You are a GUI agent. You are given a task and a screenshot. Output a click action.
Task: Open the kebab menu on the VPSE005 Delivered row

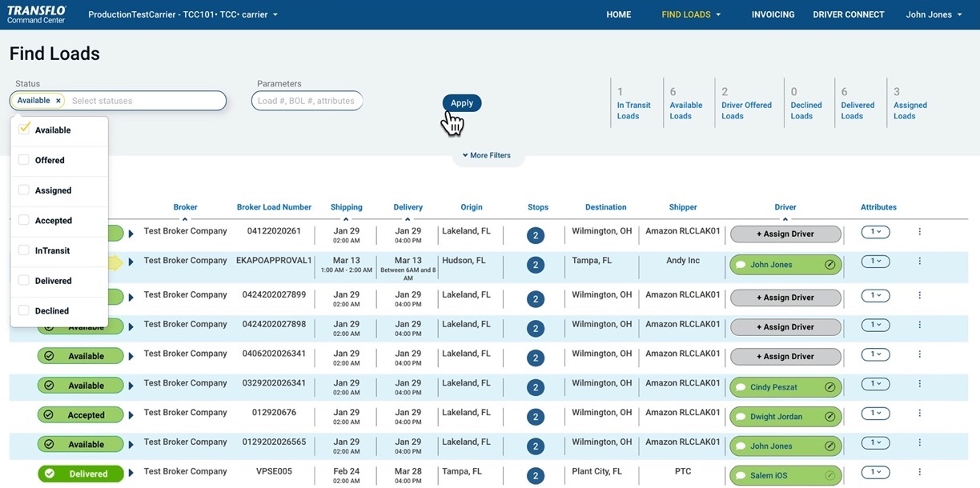pyautogui.click(x=918, y=474)
